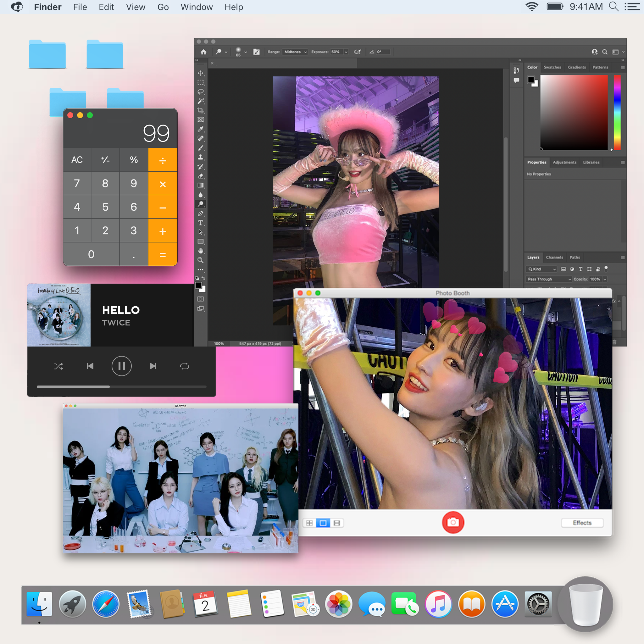Click Photoshop's Home icon
The height and width of the screenshot is (644, 644).
coord(203,52)
